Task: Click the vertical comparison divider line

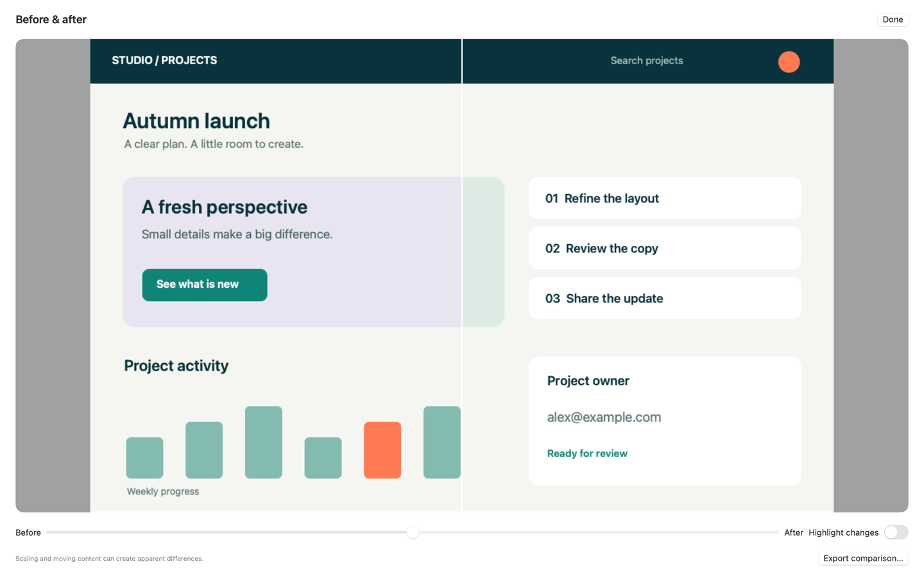Action: (462, 276)
